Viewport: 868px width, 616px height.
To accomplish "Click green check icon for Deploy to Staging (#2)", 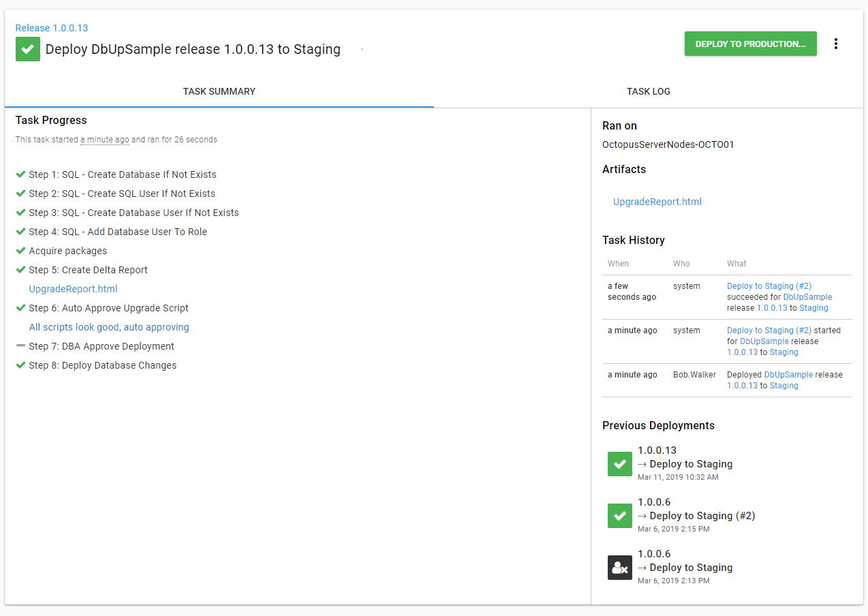I will point(619,516).
